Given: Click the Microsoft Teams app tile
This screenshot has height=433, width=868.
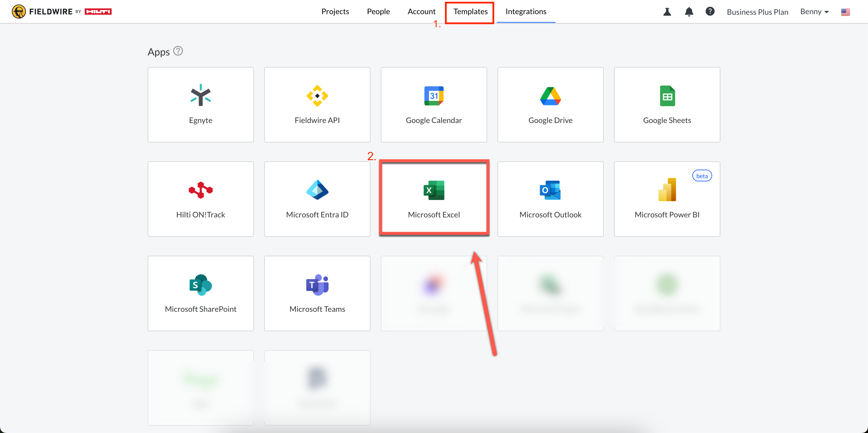Looking at the screenshot, I should pyautogui.click(x=317, y=293).
